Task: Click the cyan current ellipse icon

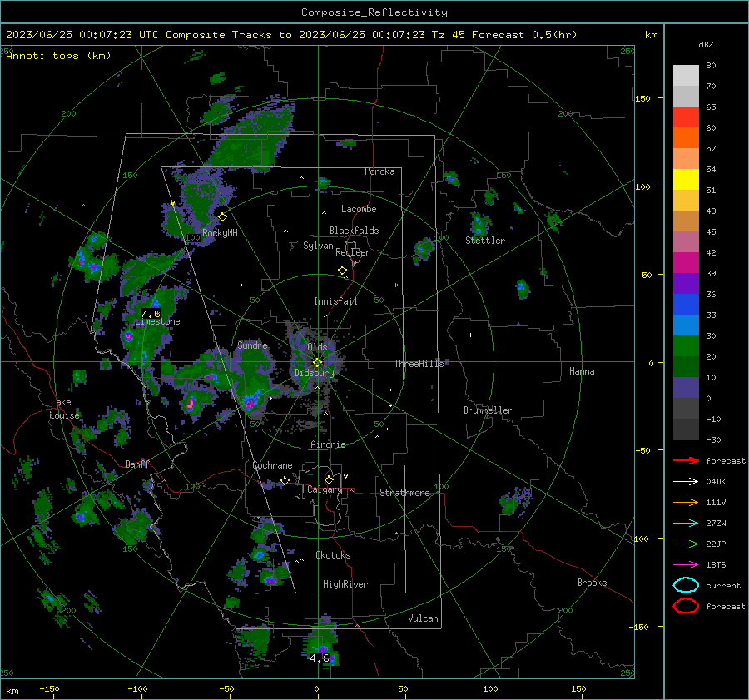Action: tap(686, 585)
